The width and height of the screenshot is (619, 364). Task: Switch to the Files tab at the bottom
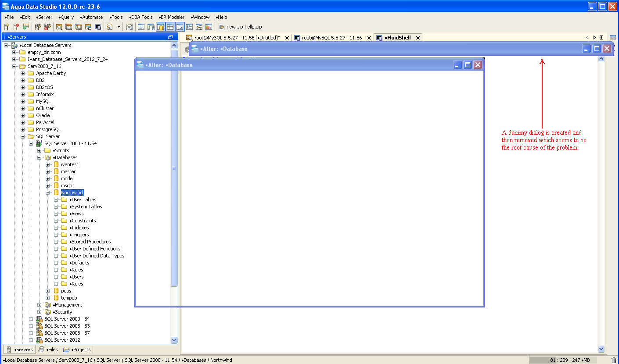pos(48,350)
